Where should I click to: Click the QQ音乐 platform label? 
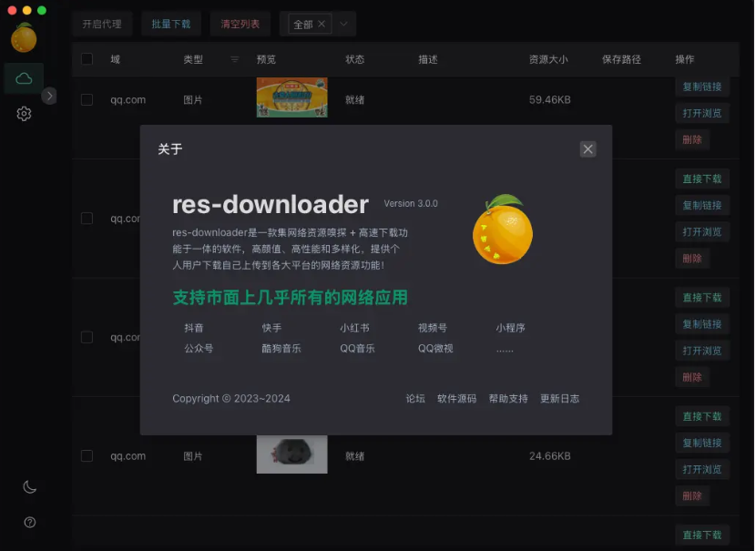(x=357, y=349)
